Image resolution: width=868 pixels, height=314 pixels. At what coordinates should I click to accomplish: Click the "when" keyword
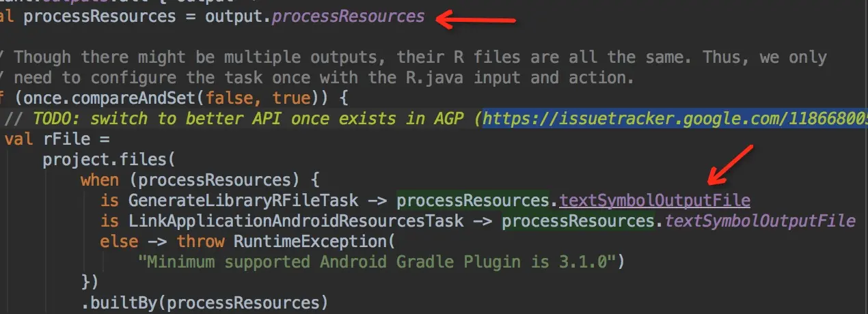pyautogui.click(x=98, y=180)
